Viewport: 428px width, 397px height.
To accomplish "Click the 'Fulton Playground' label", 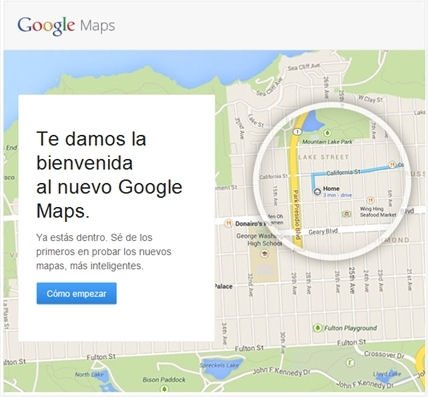I will coord(351,328).
